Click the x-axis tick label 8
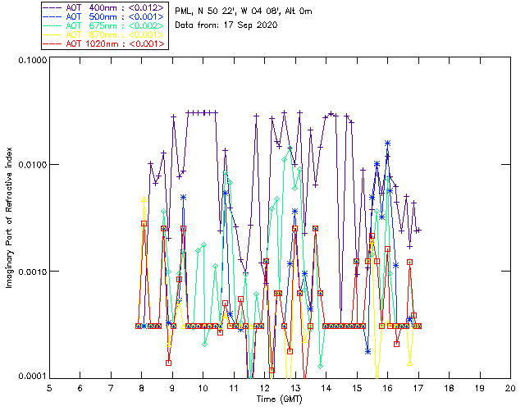This screenshot has width=525, height=420. point(142,388)
